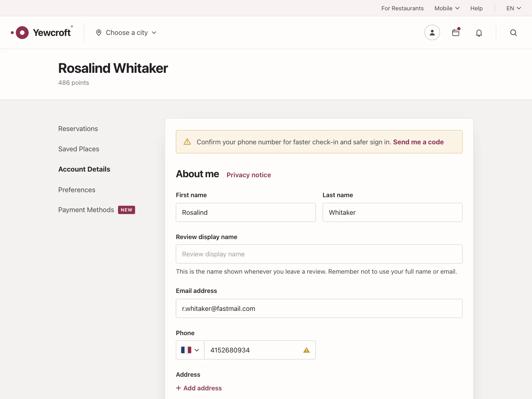Click the location pin icon
Image resolution: width=532 pixels, height=399 pixels.
(99, 33)
